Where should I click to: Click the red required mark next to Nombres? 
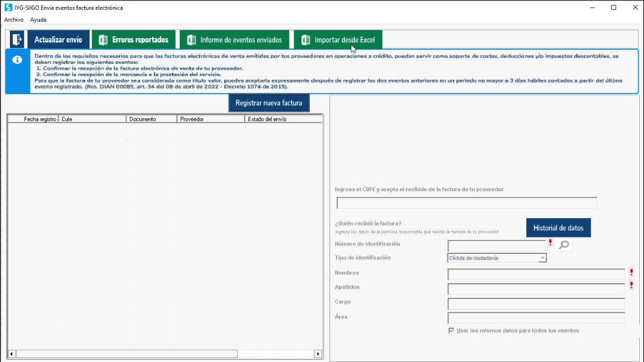click(631, 272)
